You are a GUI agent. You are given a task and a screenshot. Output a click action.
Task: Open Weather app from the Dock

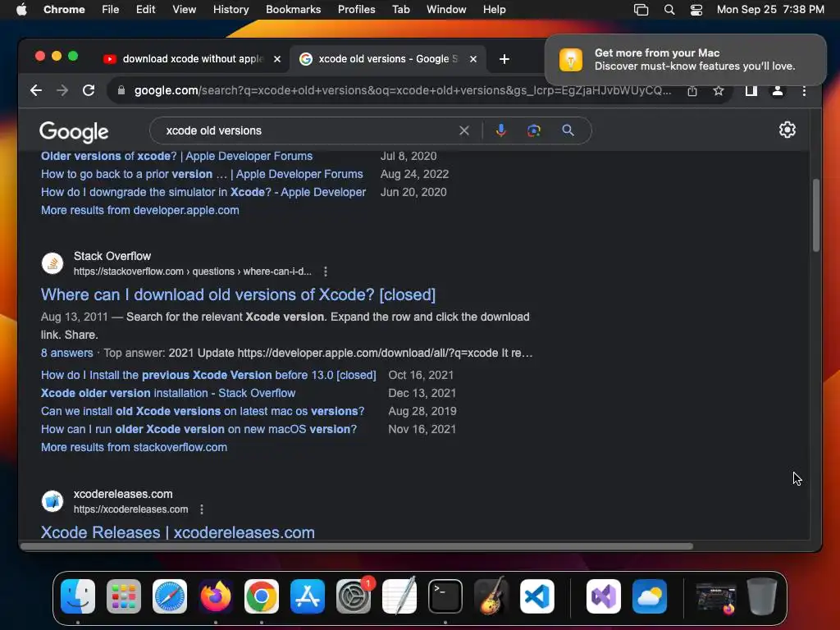[650, 596]
